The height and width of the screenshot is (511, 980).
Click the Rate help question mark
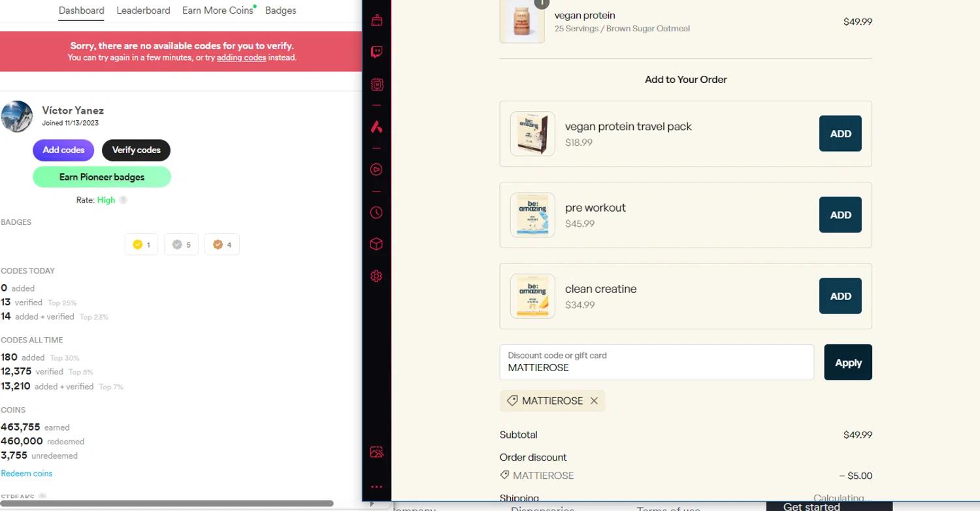pyautogui.click(x=123, y=200)
